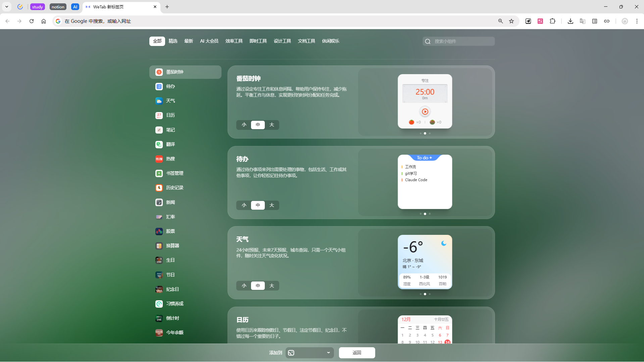Click the To do + header

pos(425,158)
